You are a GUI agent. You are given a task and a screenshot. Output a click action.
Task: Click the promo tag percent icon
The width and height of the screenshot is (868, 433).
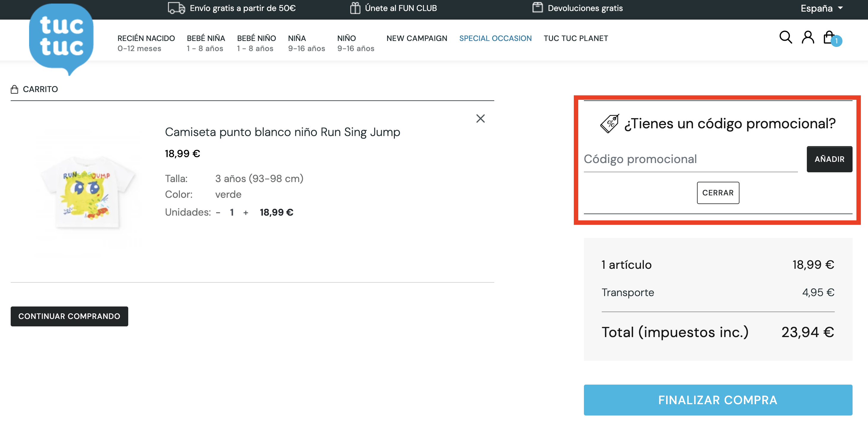pyautogui.click(x=609, y=124)
